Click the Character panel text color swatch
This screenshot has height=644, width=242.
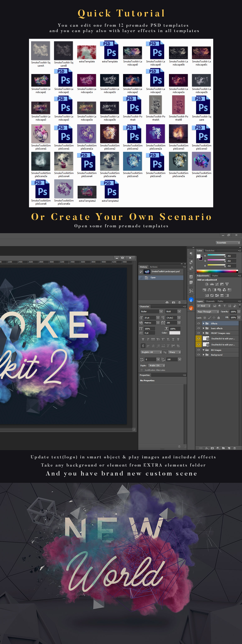pos(174,333)
